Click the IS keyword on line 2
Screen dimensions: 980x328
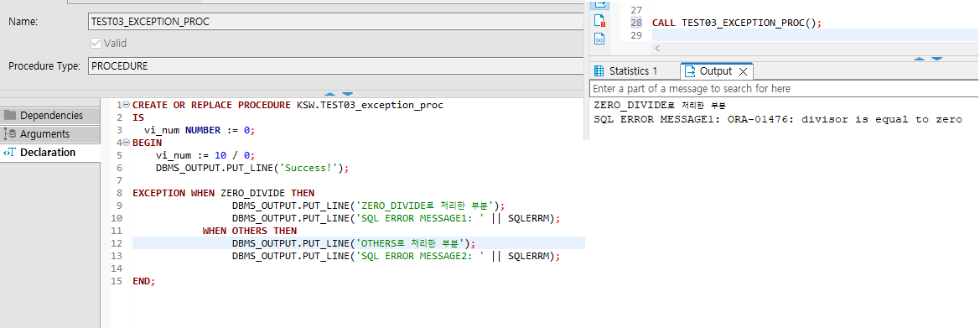138,117
